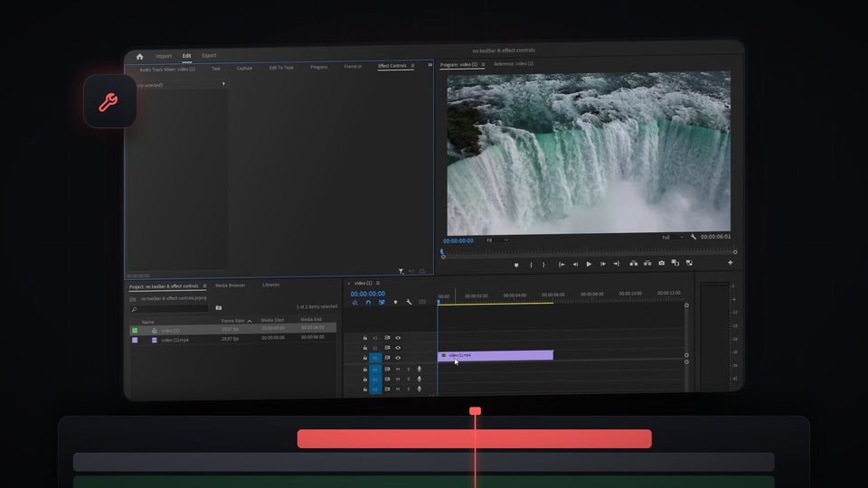Show overflow panel tabs with double chevron
Screen dimensions: 868x488
tap(430, 65)
